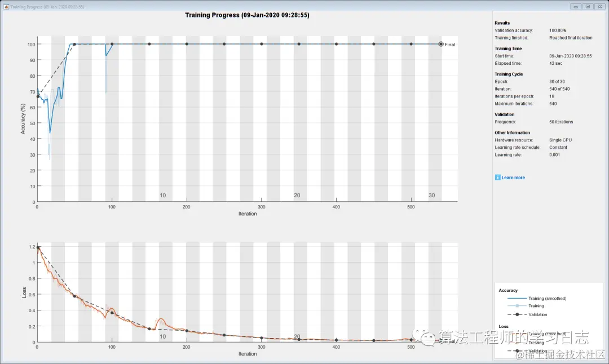
Task: Click the accuracy validation point at iteration 200
Action: tap(187, 44)
